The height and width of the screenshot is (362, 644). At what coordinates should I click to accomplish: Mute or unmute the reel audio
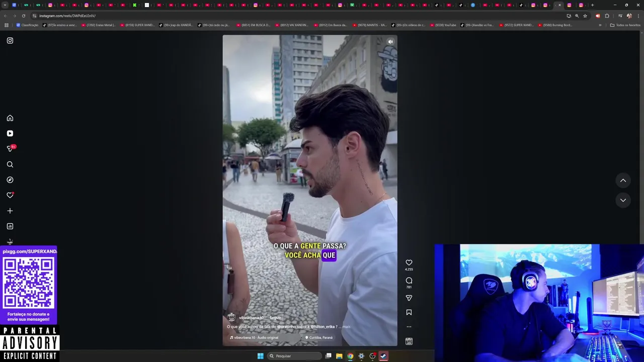(390, 42)
